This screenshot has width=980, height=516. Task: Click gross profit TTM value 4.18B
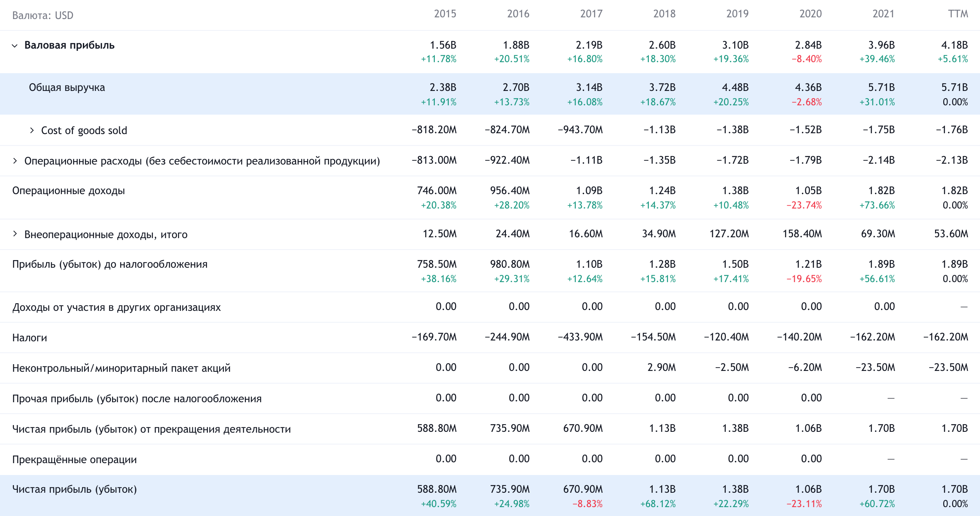[x=955, y=45]
